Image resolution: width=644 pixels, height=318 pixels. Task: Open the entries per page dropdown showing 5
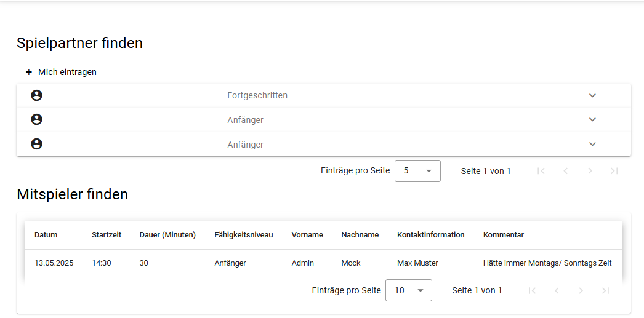click(417, 171)
